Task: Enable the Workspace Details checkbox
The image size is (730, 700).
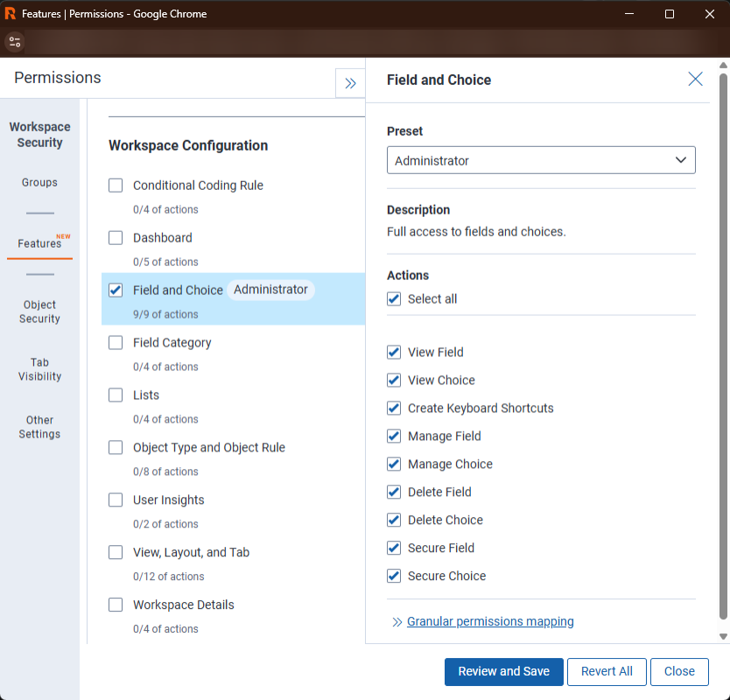Action: coord(116,605)
